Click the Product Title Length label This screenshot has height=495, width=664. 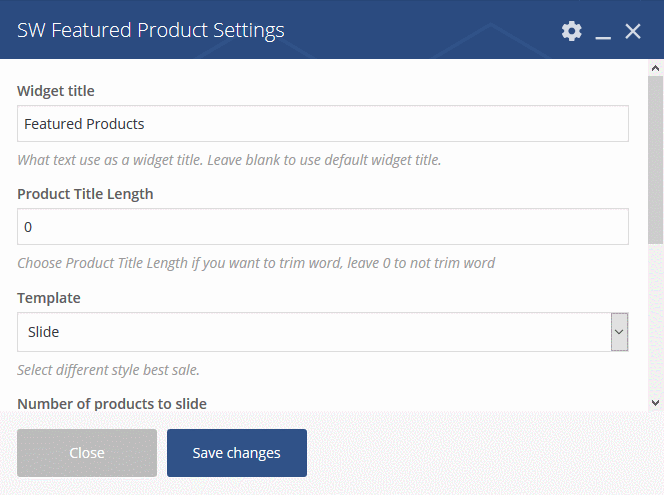85,194
